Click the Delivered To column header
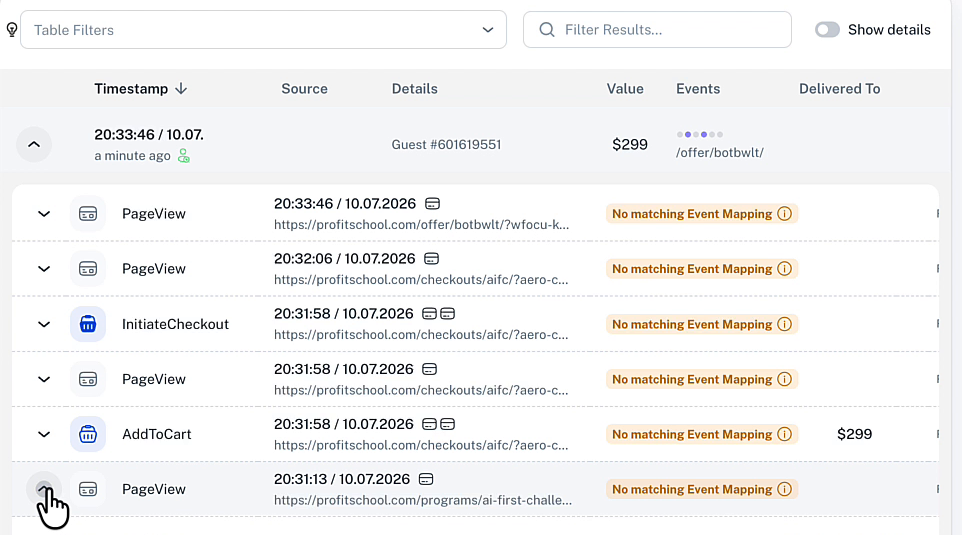The image size is (962, 535). 839,88
